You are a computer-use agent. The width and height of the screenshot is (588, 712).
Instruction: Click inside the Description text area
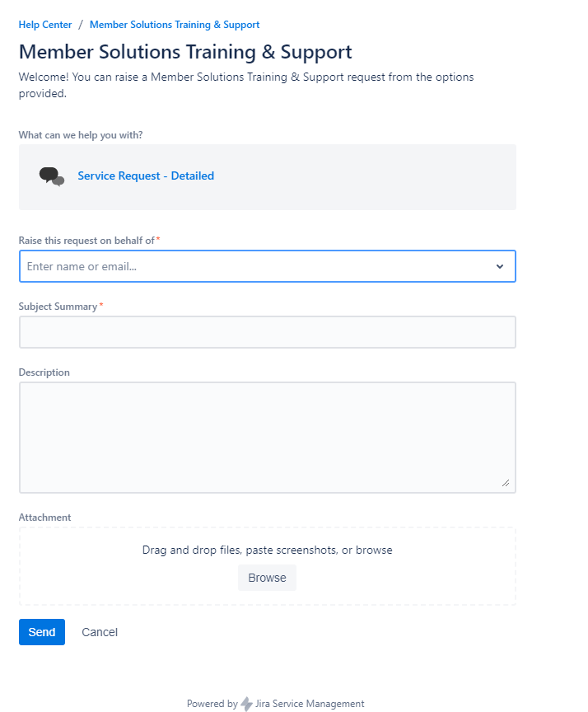point(267,438)
